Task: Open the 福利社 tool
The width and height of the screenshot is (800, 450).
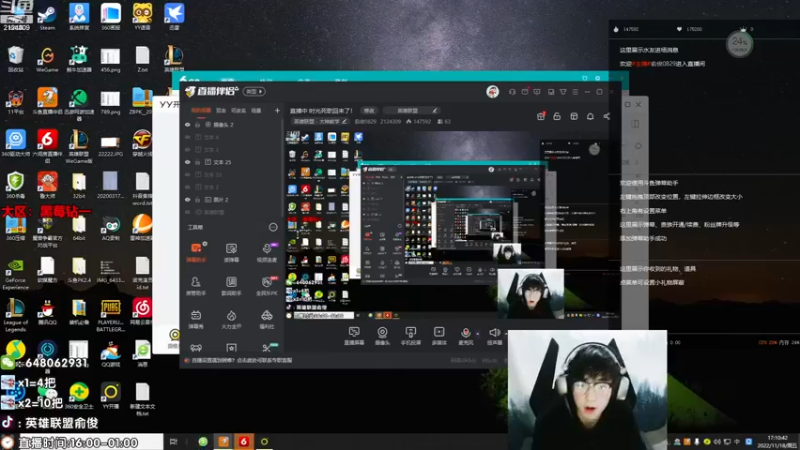Action: (266, 319)
